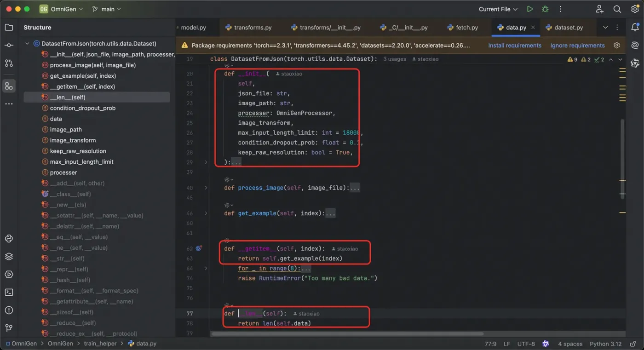Open the Current File run configuration dropdown

pyautogui.click(x=498, y=9)
